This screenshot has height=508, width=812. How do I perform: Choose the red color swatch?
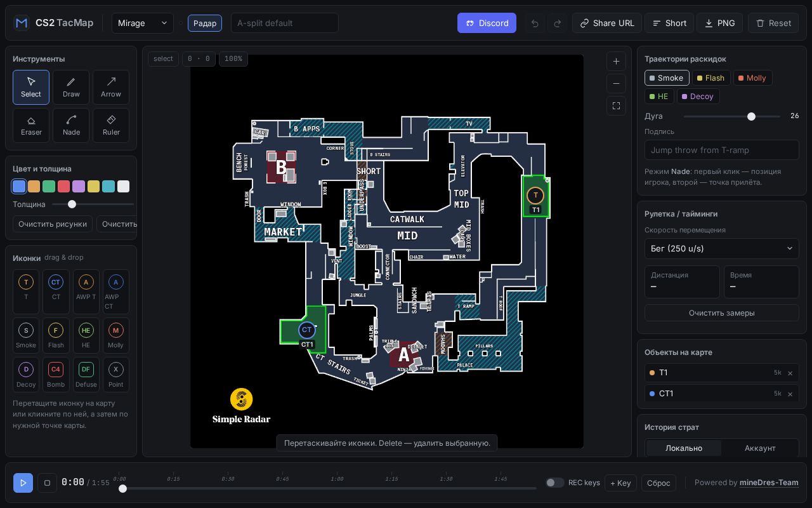[x=63, y=186]
